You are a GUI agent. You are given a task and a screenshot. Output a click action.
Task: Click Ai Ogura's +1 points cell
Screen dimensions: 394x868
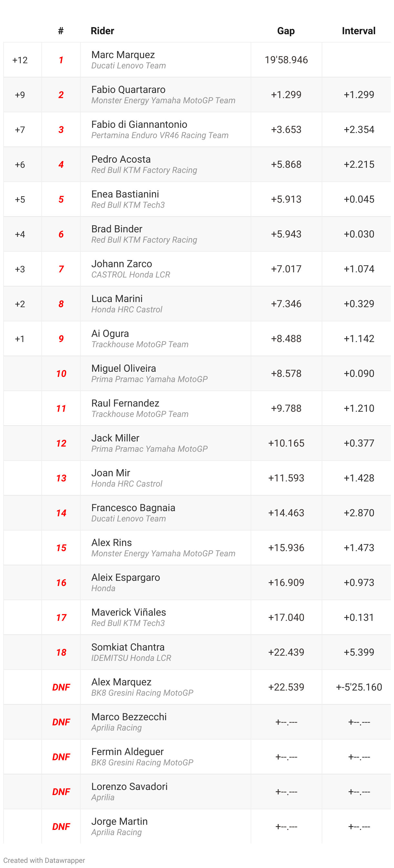[x=20, y=338]
